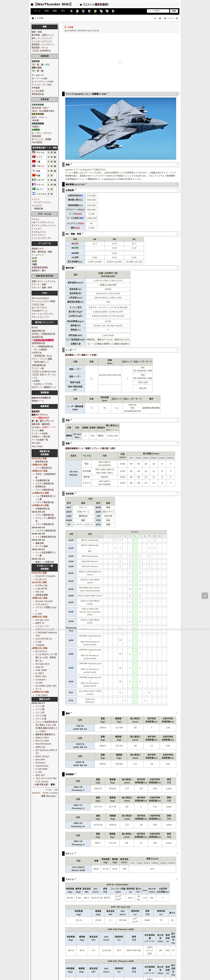
Task: Open the 新規 menu item
Action: click(46, 11)
